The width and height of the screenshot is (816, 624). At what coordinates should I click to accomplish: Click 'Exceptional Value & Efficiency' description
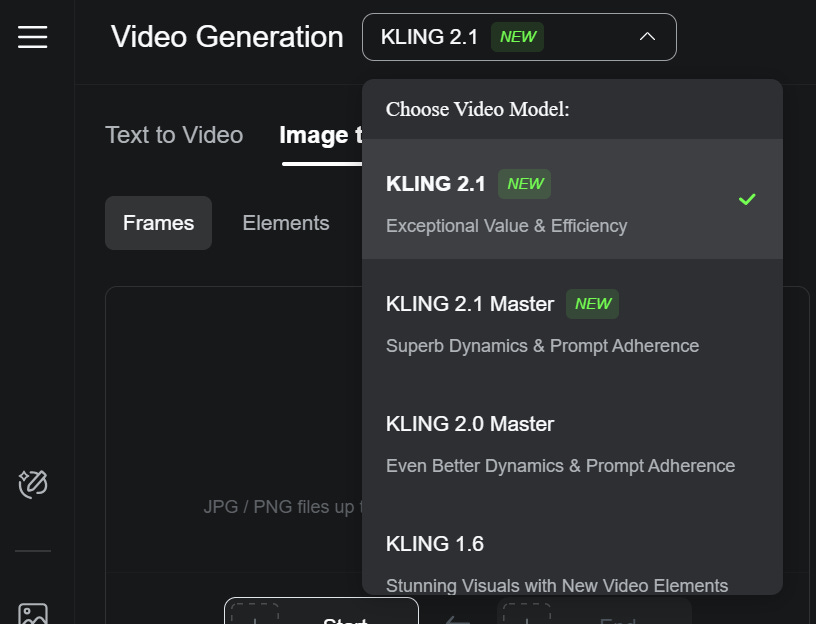(506, 226)
